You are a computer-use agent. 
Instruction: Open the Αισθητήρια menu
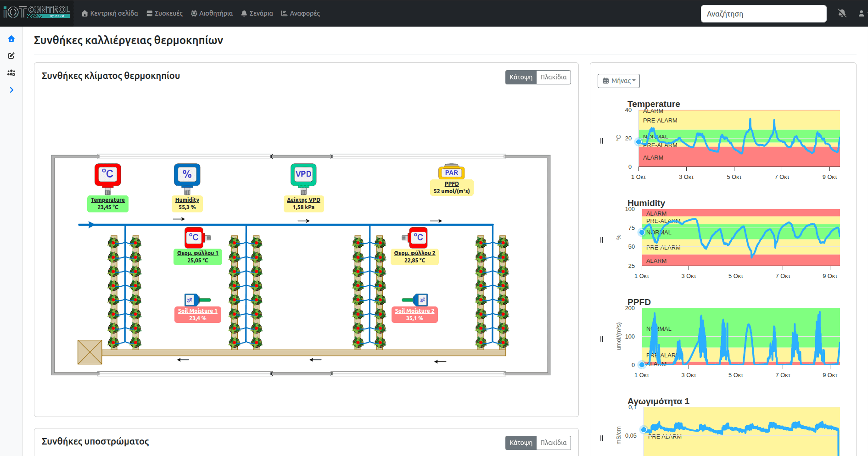(212, 13)
